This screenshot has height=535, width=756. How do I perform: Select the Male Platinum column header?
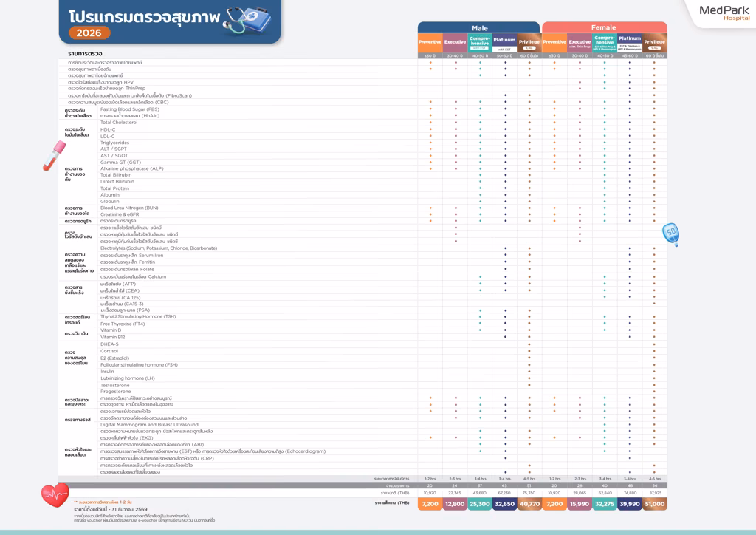pyautogui.click(x=504, y=42)
